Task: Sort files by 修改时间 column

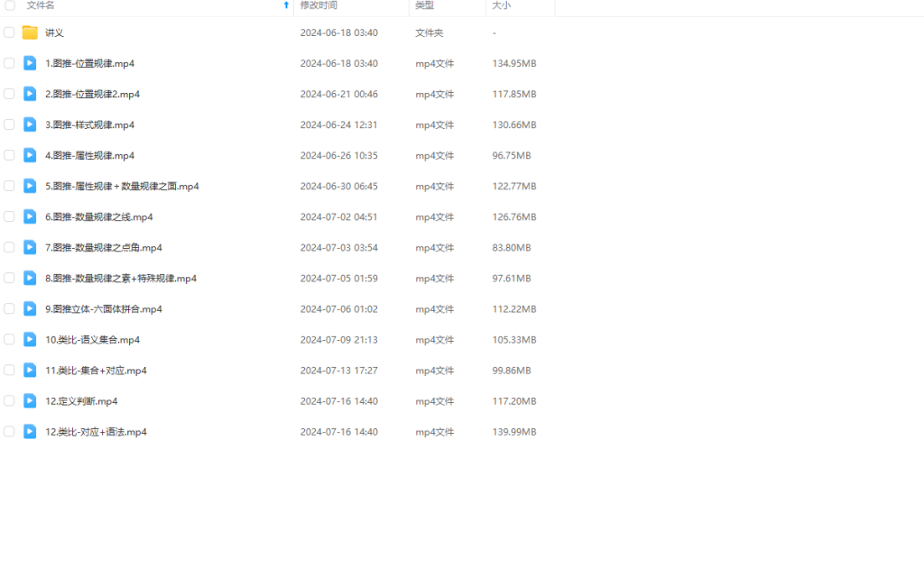Action: tap(319, 5)
